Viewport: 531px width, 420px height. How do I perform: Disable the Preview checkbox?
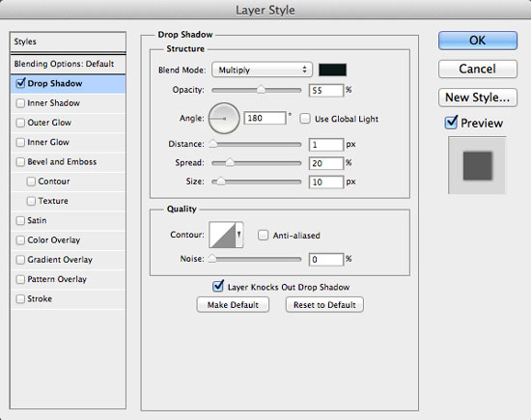click(451, 123)
